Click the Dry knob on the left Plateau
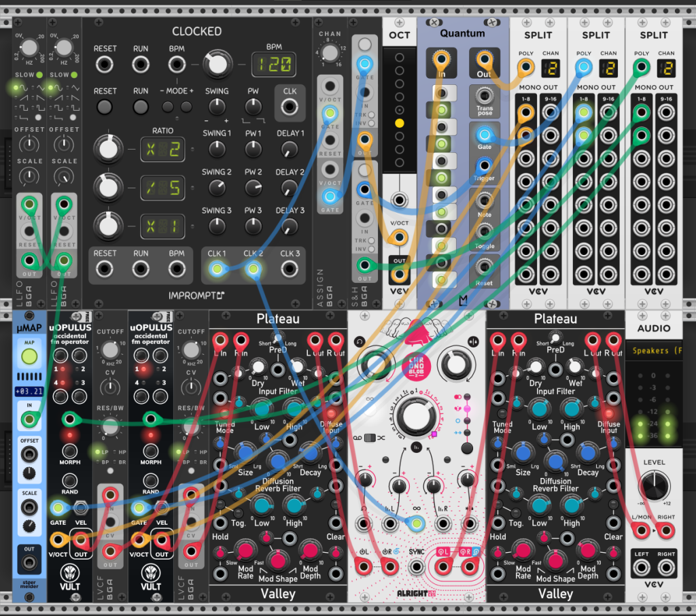 click(258, 367)
